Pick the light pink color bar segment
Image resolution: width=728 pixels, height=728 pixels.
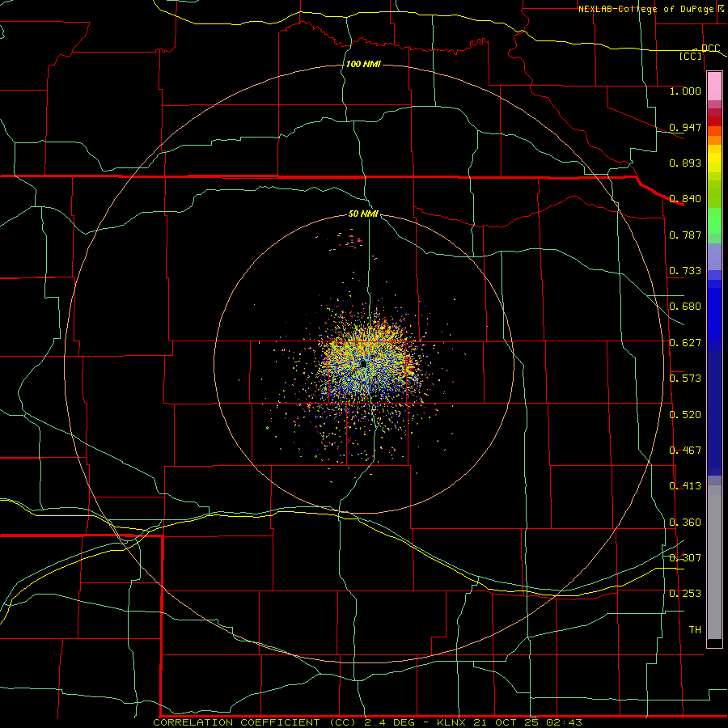coord(714,87)
